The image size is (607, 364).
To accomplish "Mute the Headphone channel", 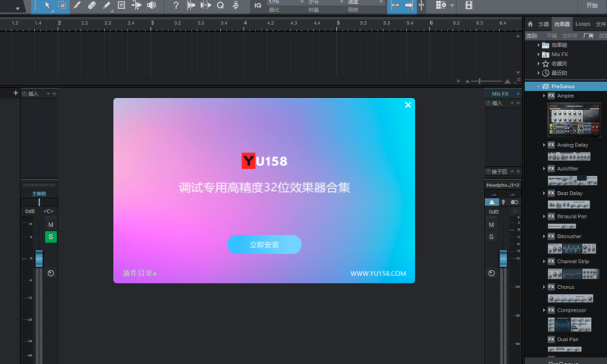I will click(x=491, y=225).
